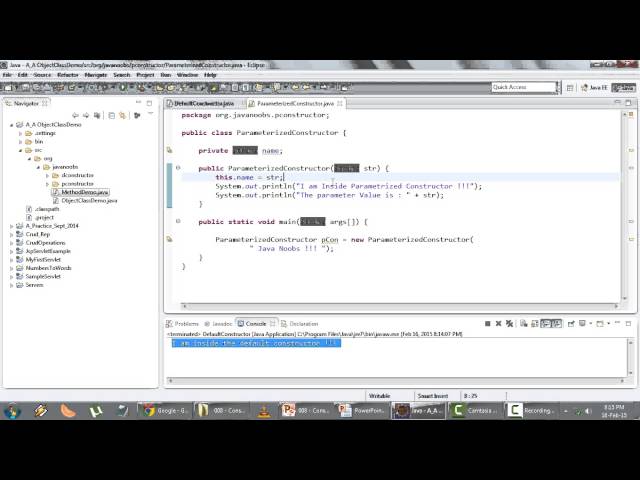The height and width of the screenshot is (480, 640).
Task: Remove launch with console X icon
Action: pos(498,324)
